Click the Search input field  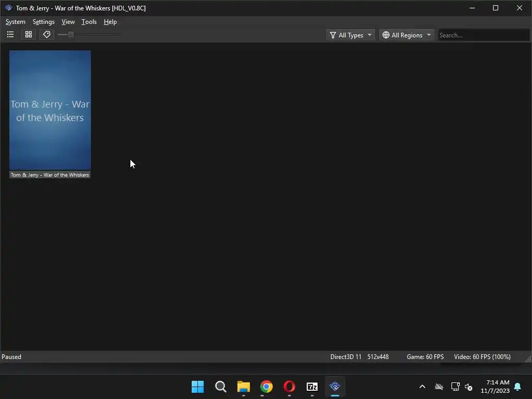pyautogui.click(x=484, y=35)
